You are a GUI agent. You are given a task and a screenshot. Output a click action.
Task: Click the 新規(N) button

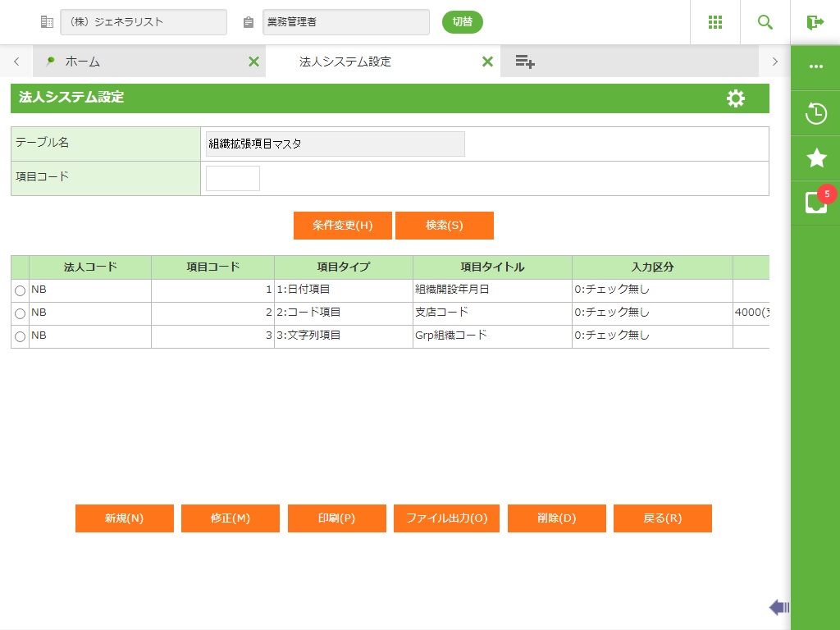[125, 518]
